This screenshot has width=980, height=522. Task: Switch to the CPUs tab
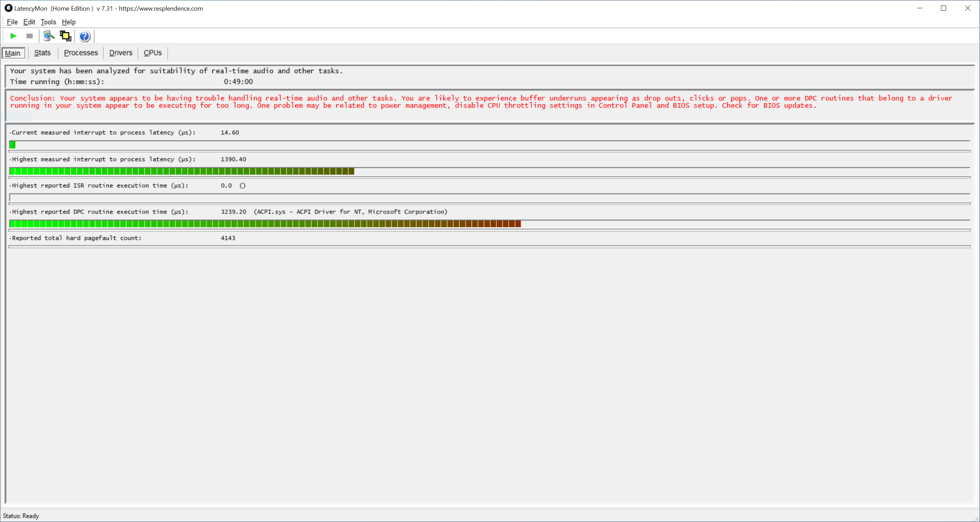tap(153, 53)
